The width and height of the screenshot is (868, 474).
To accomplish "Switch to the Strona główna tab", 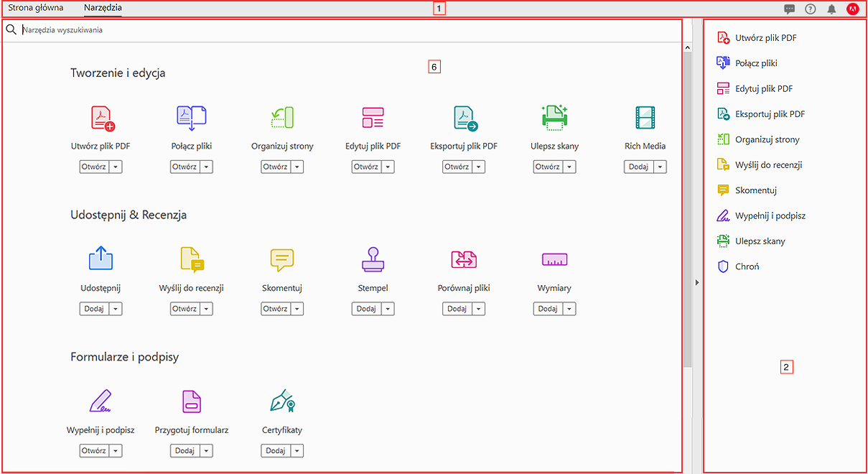I will pos(36,9).
